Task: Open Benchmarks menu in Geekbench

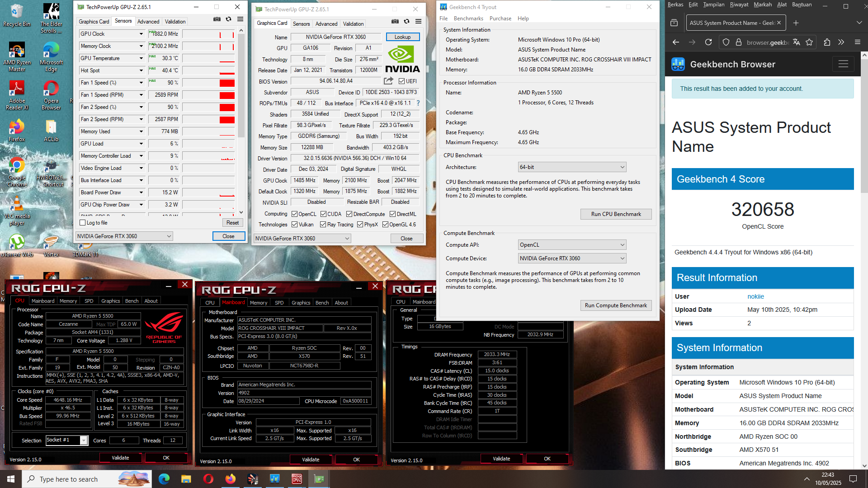Action: (468, 19)
